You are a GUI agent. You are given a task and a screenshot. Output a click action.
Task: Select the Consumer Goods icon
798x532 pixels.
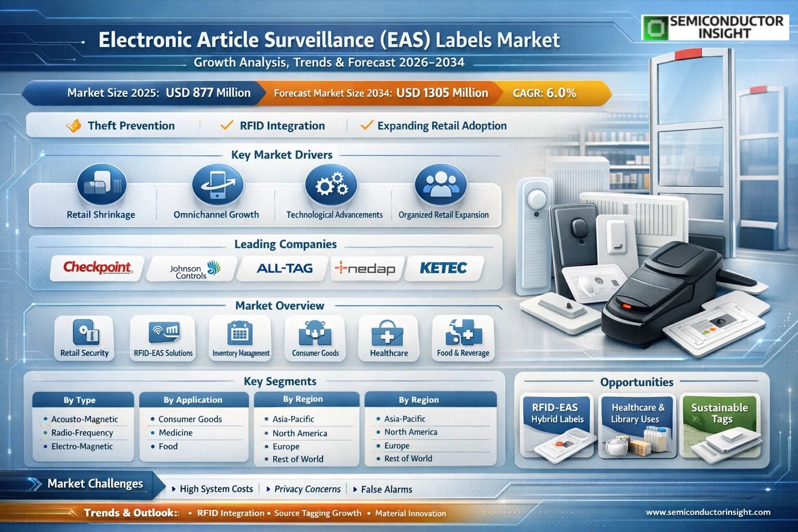[315, 332]
